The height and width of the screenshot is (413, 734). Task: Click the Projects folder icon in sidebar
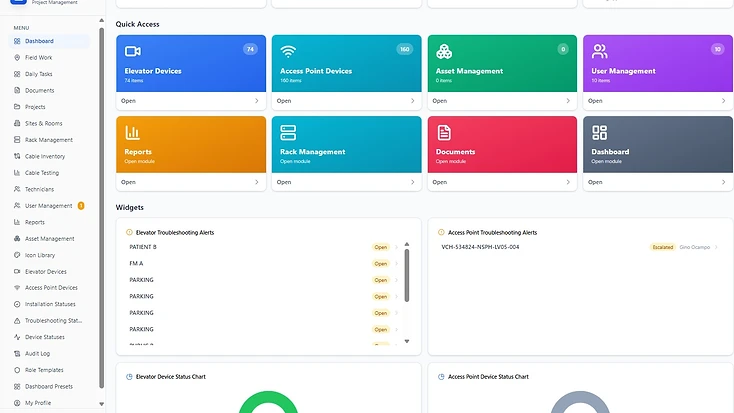(x=17, y=107)
